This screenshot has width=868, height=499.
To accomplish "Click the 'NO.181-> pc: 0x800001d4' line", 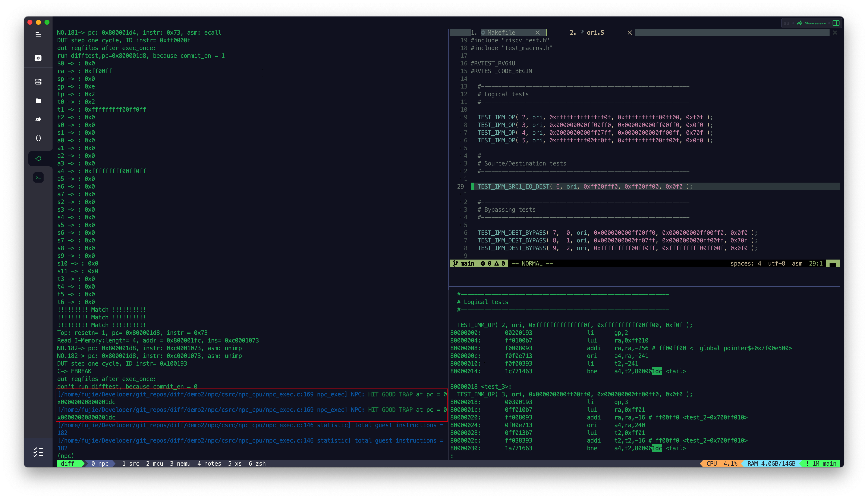I will [139, 32].
